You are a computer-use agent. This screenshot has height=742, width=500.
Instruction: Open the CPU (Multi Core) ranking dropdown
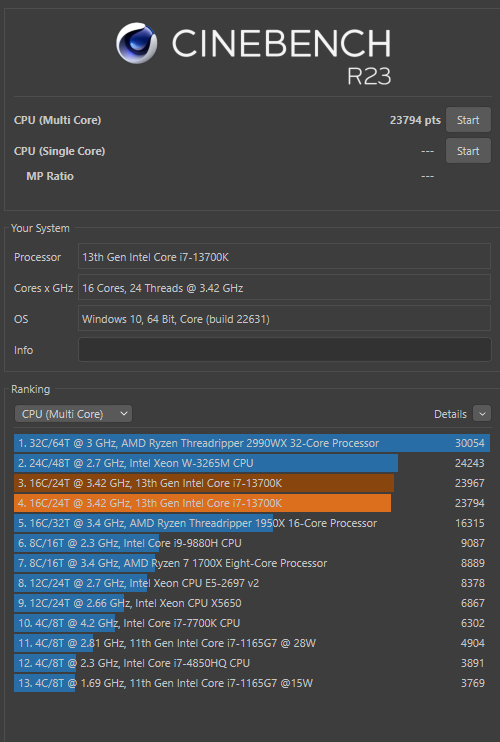pyautogui.click(x=73, y=414)
